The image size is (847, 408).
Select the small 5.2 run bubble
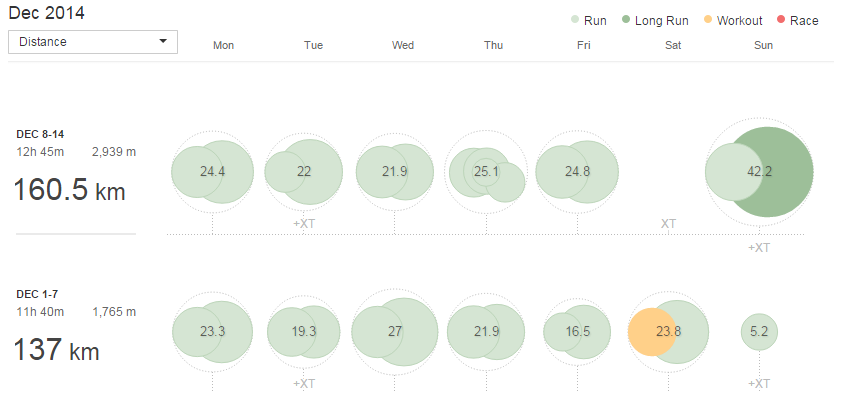[x=759, y=332]
